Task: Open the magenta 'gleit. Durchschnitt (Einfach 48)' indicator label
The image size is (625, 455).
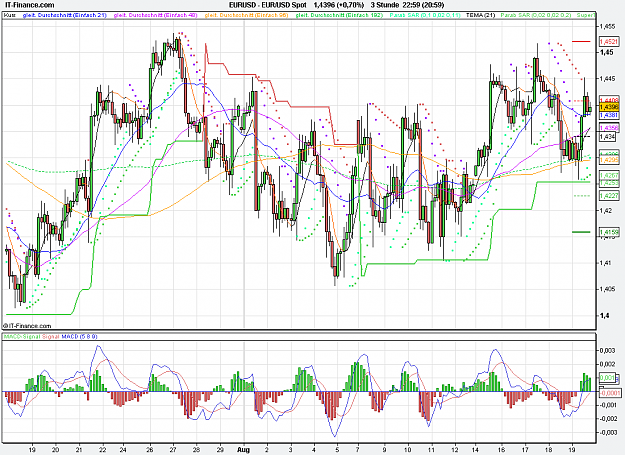Action: pos(155,15)
